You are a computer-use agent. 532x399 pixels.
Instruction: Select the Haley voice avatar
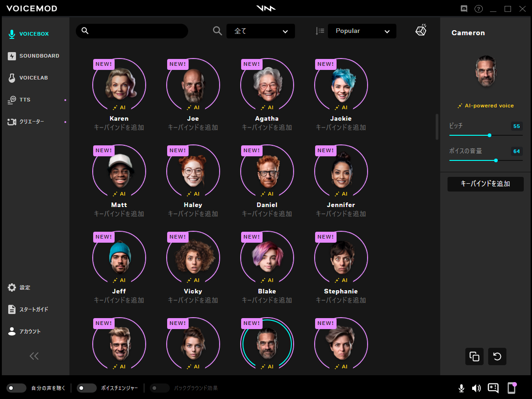(x=193, y=171)
